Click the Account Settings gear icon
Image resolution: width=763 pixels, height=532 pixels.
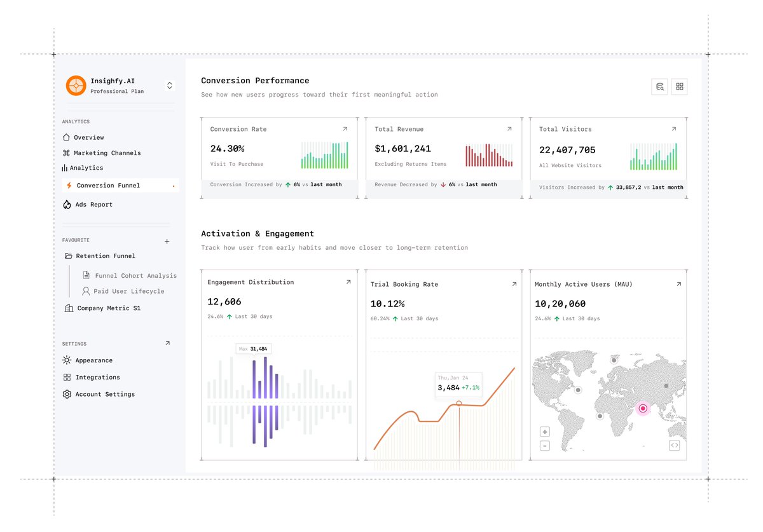67,394
